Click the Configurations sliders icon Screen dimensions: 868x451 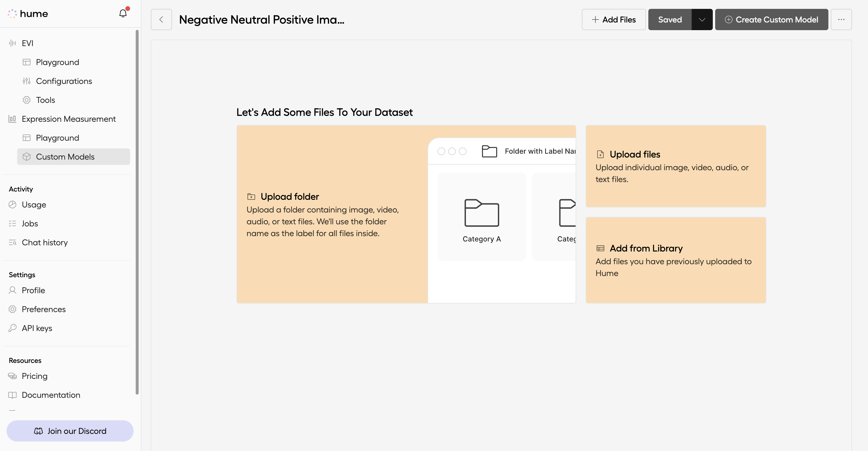tap(27, 81)
